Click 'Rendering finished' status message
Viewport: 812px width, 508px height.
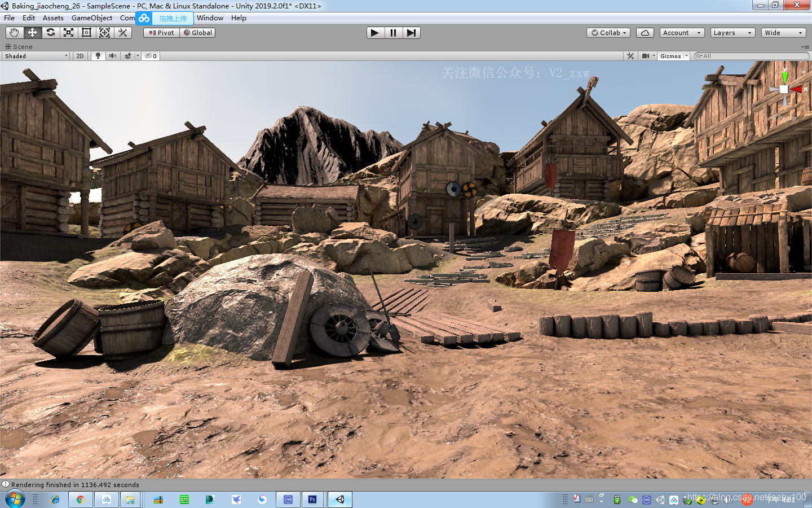[75, 485]
